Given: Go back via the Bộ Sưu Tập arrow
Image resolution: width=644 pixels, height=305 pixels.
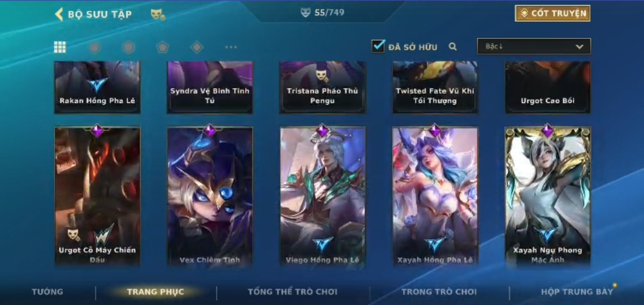Looking at the screenshot, I should coord(59,14).
